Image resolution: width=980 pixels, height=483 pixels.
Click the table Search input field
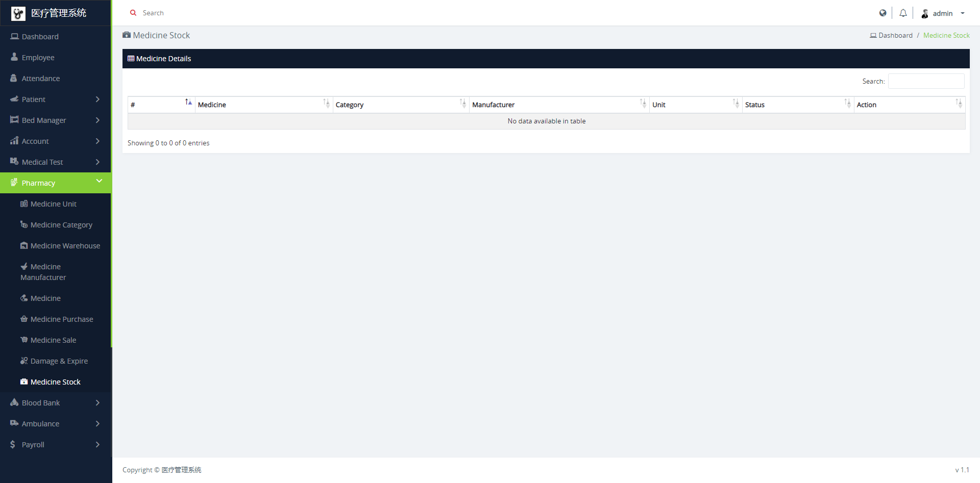coord(926,82)
